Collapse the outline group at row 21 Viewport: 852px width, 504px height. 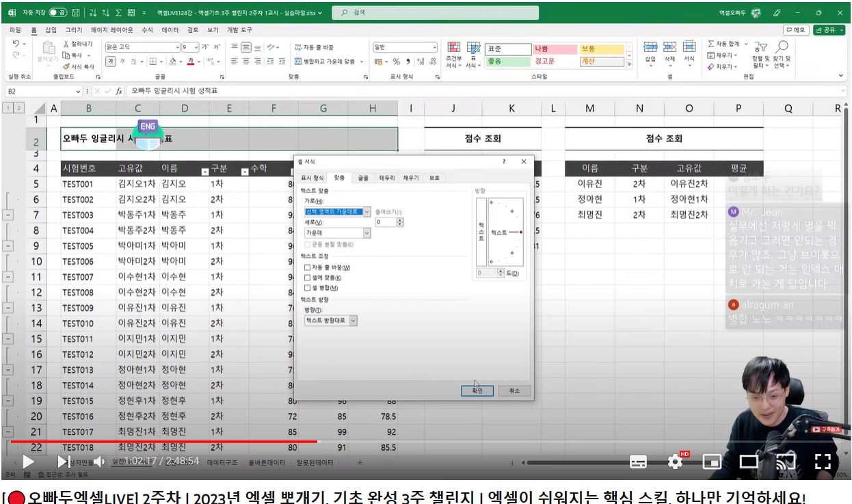point(8,432)
